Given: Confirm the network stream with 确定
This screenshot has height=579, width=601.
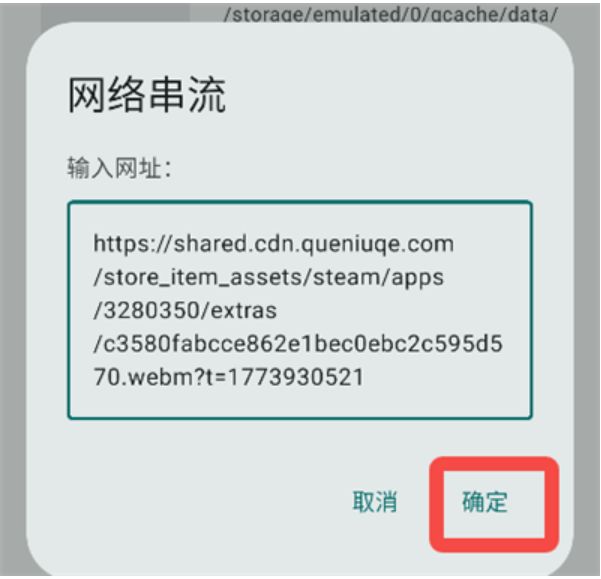Looking at the screenshot, I should coord(485,502).
